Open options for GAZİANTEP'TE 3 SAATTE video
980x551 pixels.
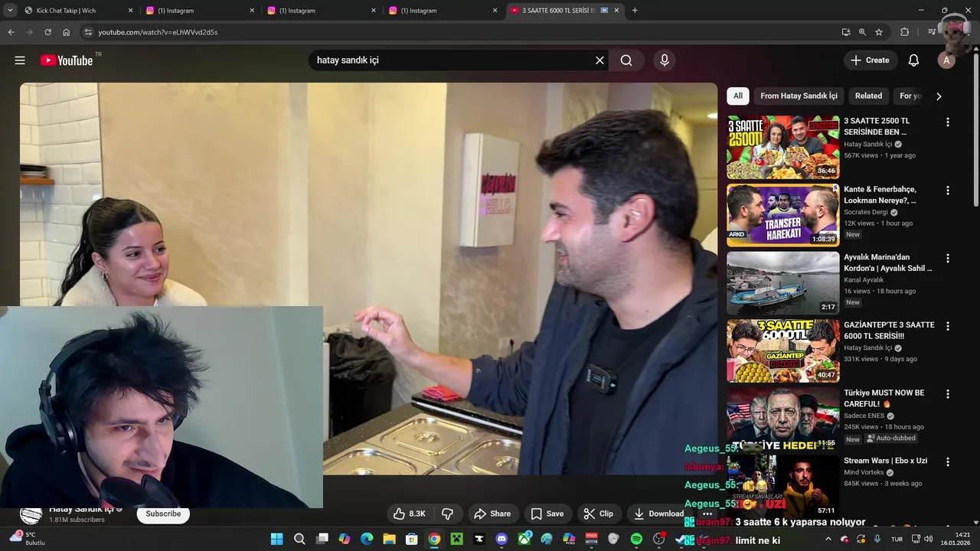[x=948, y=326]
